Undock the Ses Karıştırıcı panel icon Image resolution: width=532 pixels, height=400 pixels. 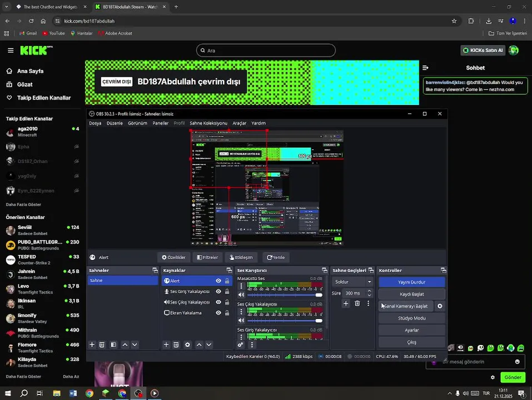325,270
